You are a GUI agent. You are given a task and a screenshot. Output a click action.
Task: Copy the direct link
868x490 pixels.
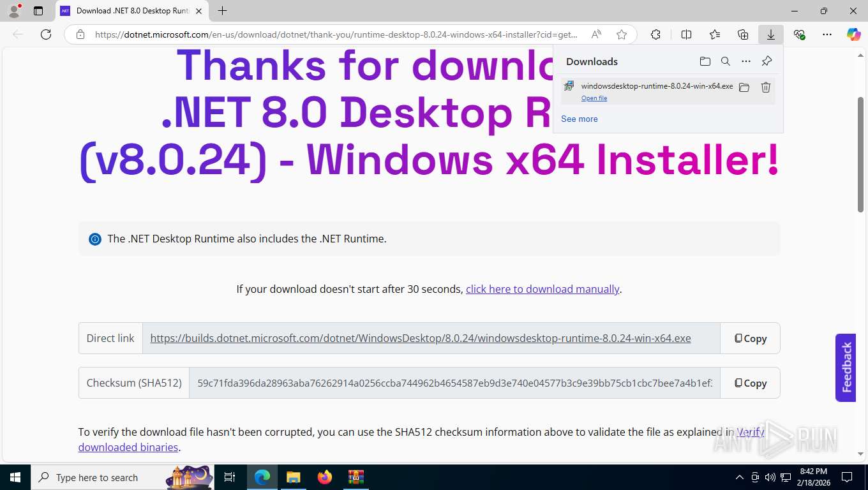pos(750,338)
